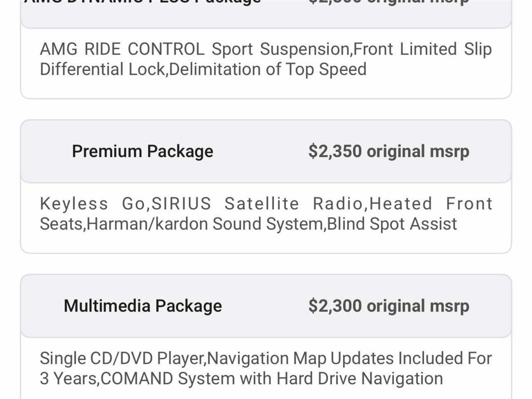The width and height of the screenshot is (532, 399).
Task: Tap the partially hidden price at top
Action: click(389, 2)
